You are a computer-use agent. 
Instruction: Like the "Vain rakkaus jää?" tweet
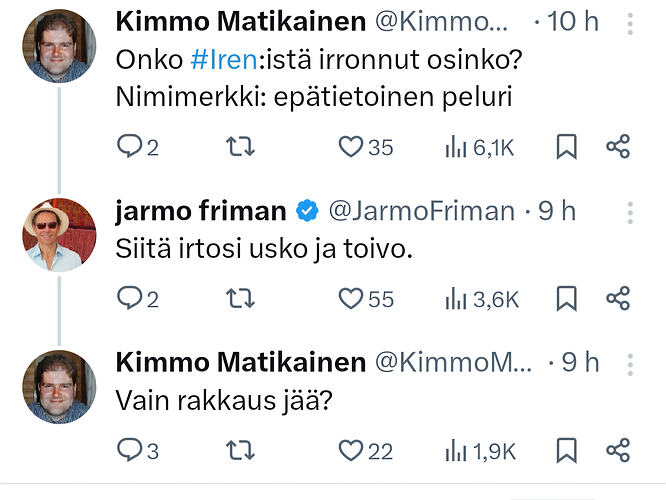point(350,451)
